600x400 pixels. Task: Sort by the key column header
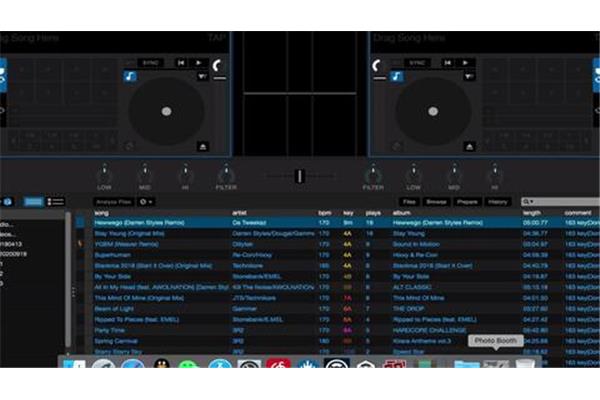pos(348,213)
